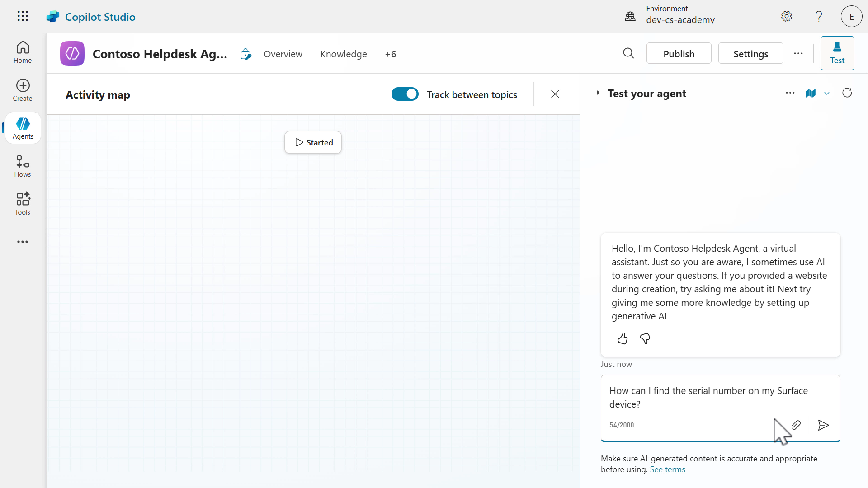Select the Agents icon in sidebar
This screenshot has width=868, height=488.
tap(23, 127)
